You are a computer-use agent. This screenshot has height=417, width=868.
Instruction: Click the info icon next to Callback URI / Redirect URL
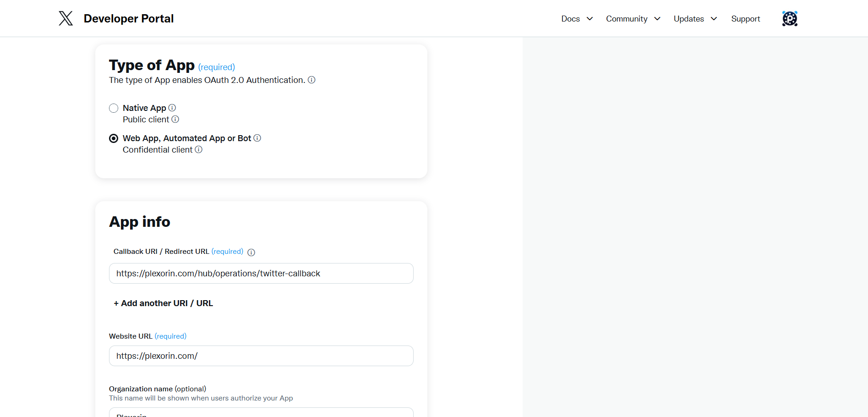tap(251, 252)
